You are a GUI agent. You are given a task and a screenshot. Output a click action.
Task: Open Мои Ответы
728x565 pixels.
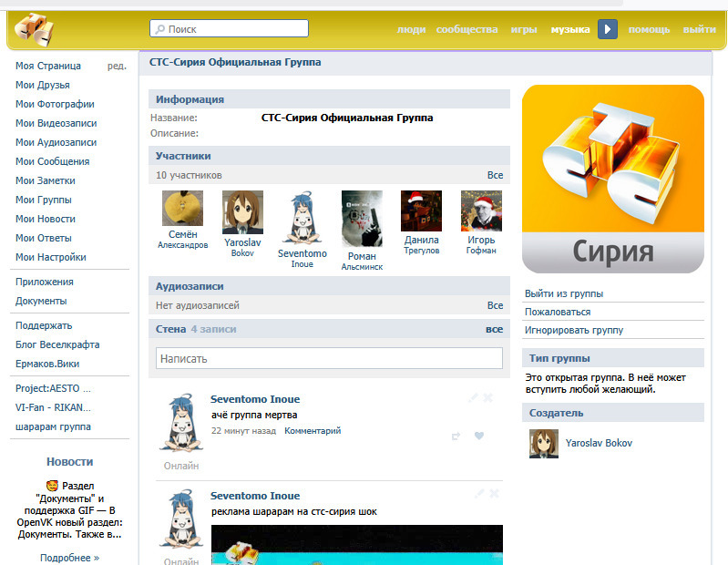click(43, 238)
